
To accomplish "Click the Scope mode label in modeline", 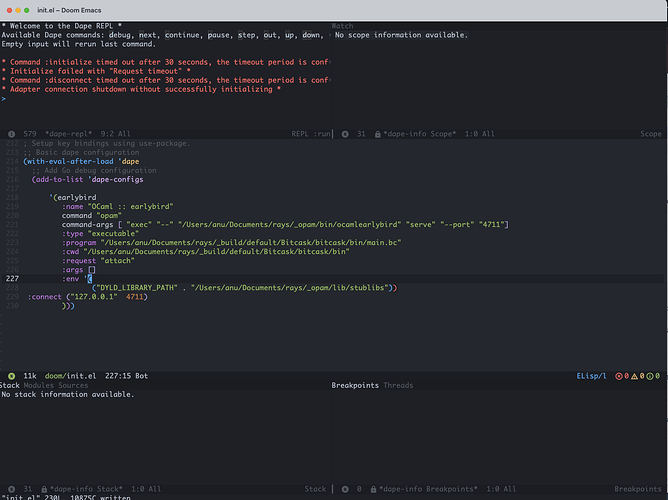I will 651,134.
